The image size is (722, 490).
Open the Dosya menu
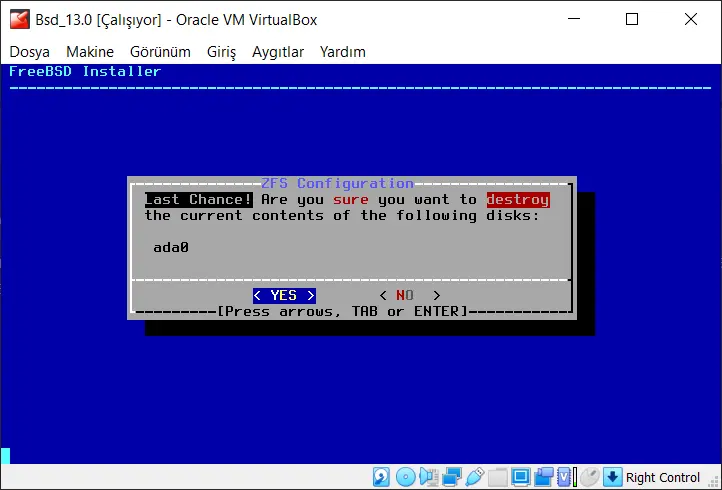pos(30,51)
